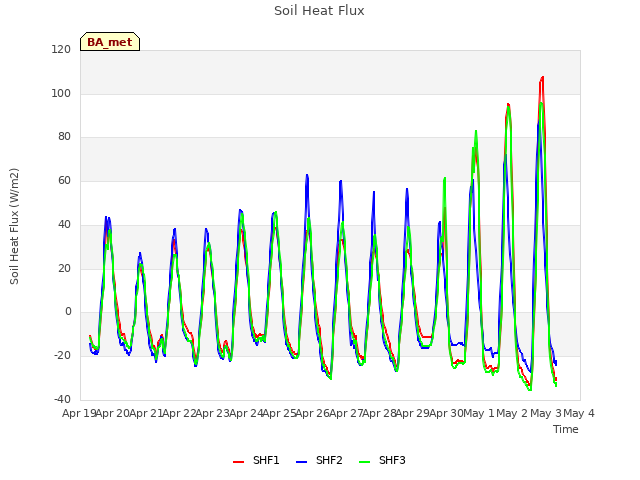Click the Apr 26 x-axis date label

pos(313,413)
